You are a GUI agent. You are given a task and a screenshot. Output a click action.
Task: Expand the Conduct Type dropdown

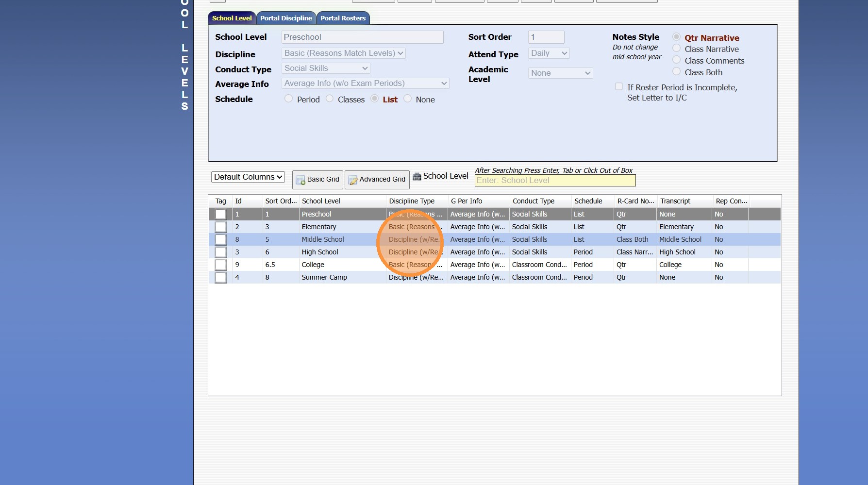tap(326, 68)
